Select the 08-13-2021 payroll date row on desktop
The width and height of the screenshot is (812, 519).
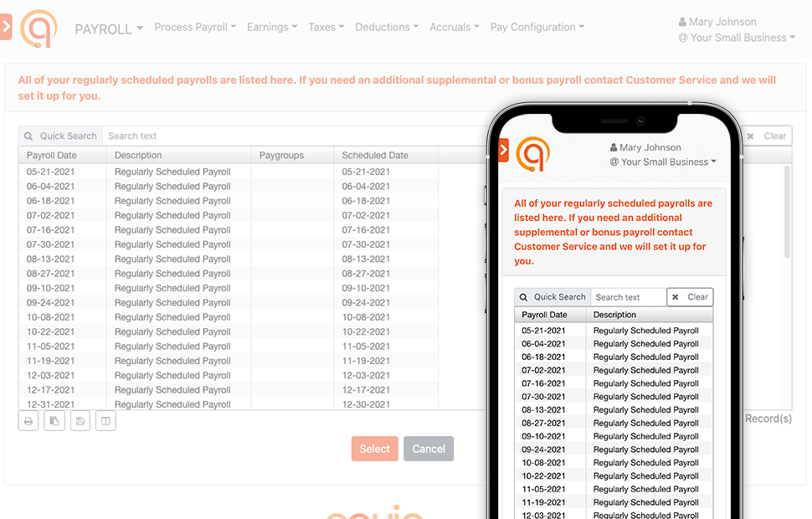(254, 259)
